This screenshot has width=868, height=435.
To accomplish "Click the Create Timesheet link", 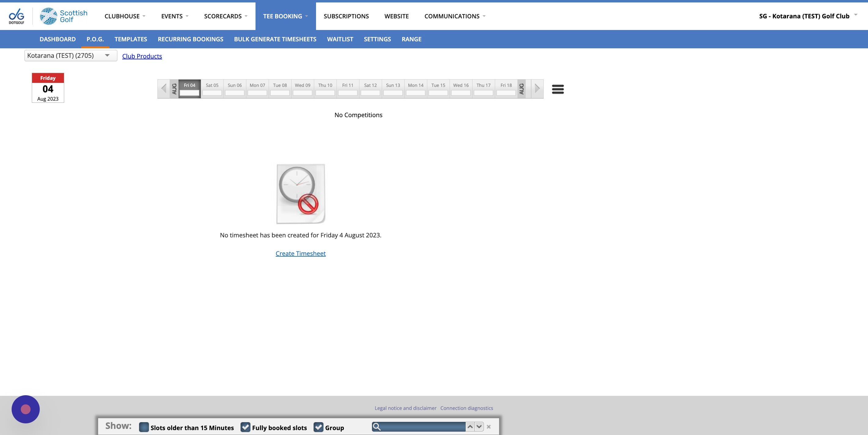I will [300, 254].
